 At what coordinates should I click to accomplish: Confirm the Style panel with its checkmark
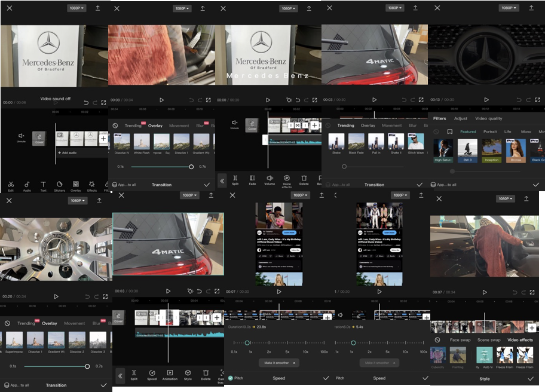click(x=531, y=379)
